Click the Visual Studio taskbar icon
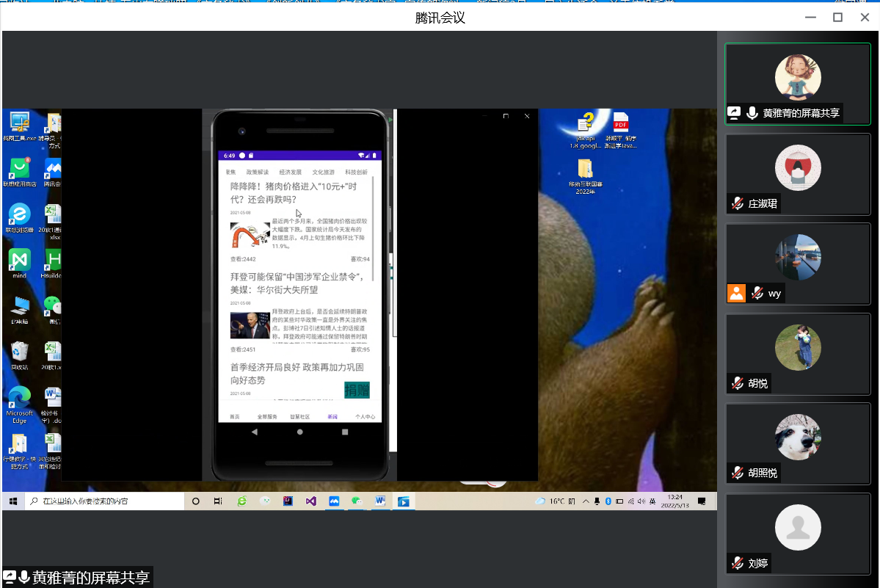880x588 pixels. tap(310, 501)
